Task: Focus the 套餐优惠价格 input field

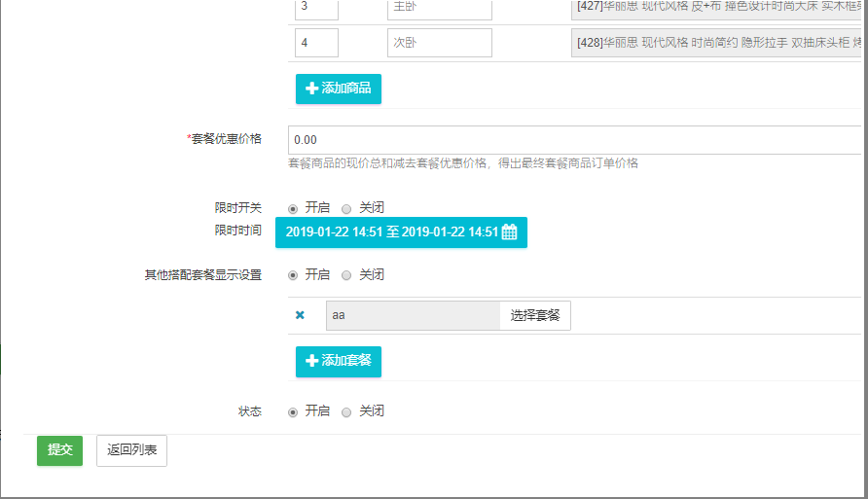Action: (574, 140)
